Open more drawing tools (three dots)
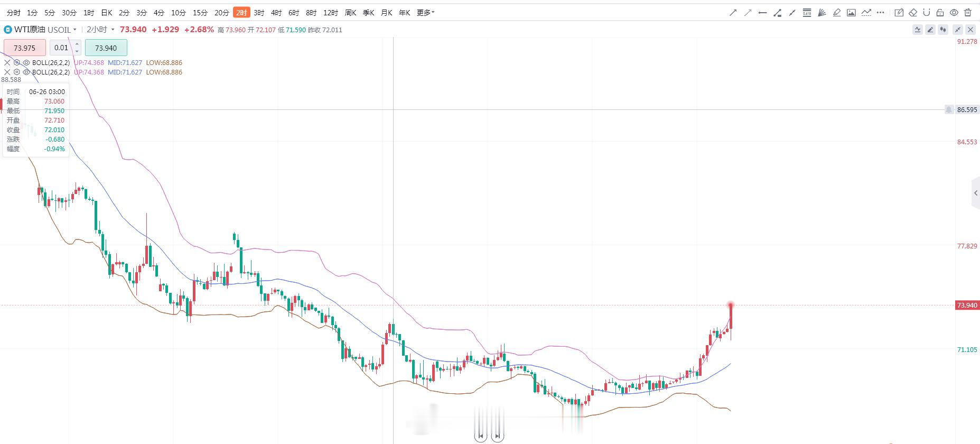980x444 pixels. click(880, 13)
